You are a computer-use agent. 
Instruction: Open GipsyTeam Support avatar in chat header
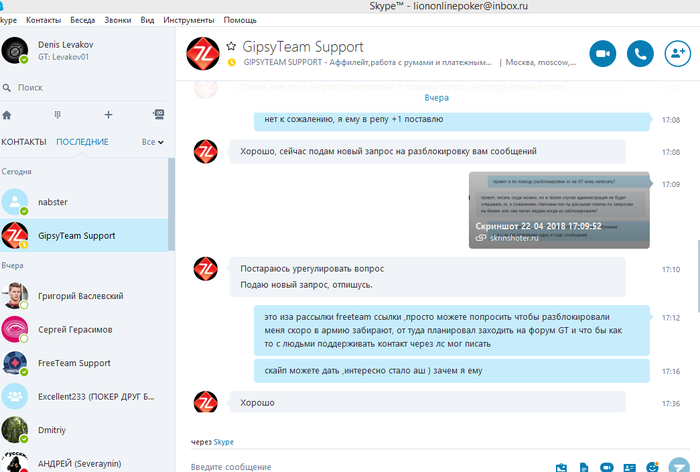[x=203, y=54]
